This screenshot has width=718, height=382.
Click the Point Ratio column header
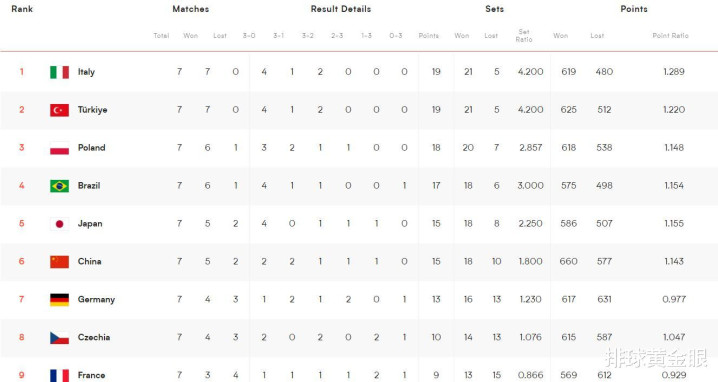[670, 35]
